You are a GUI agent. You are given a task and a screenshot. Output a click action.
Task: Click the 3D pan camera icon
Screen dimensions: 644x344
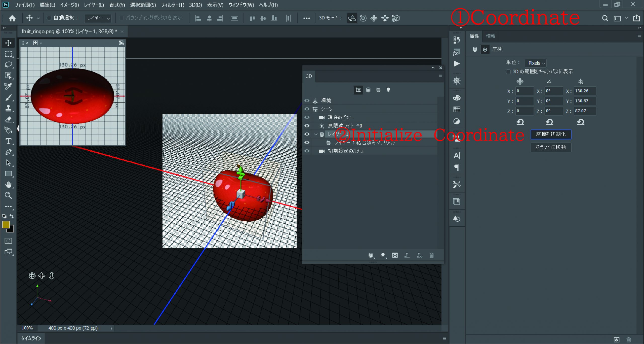[374, 18]
